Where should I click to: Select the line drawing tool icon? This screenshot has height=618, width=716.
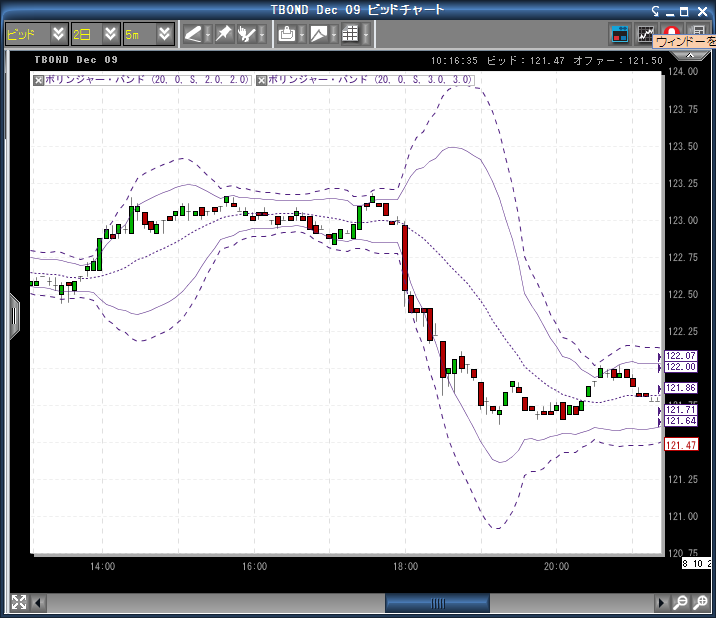point(193,34)
